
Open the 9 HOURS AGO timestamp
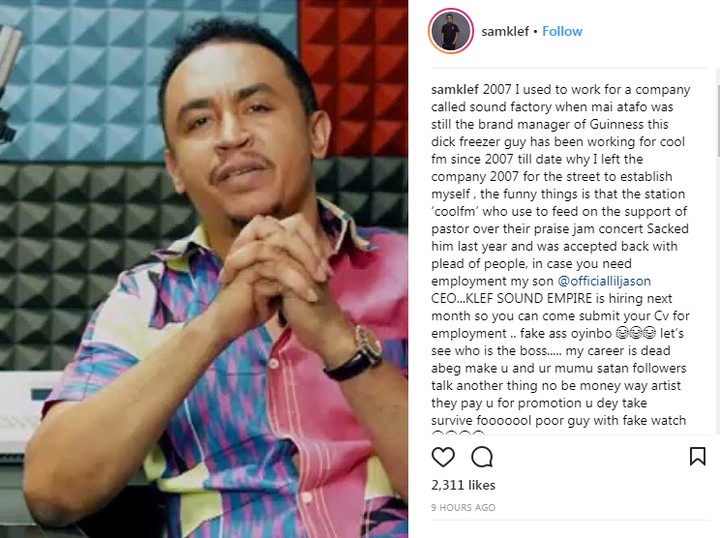pos(463,507)
